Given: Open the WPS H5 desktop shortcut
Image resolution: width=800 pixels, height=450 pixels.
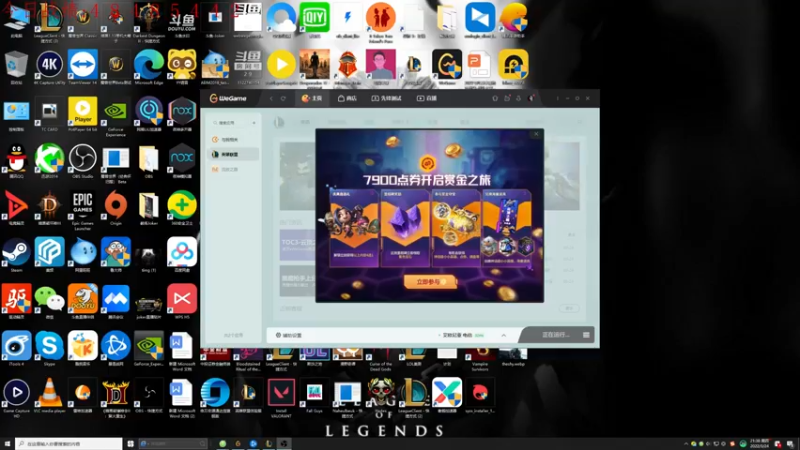Looking at the screenshot, I should pyautogui.click(x=182, y=302).
